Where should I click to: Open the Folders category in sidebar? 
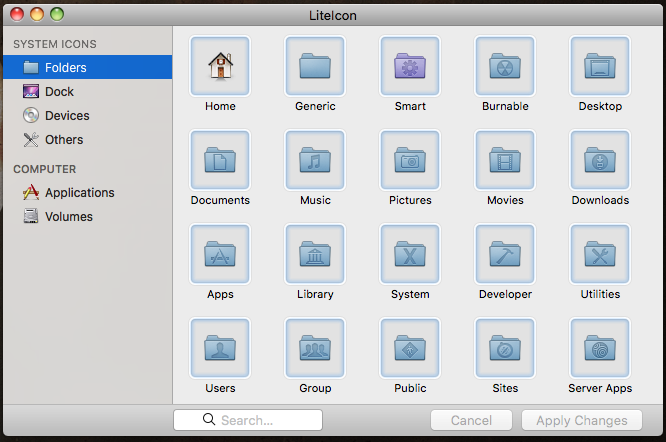87,67
